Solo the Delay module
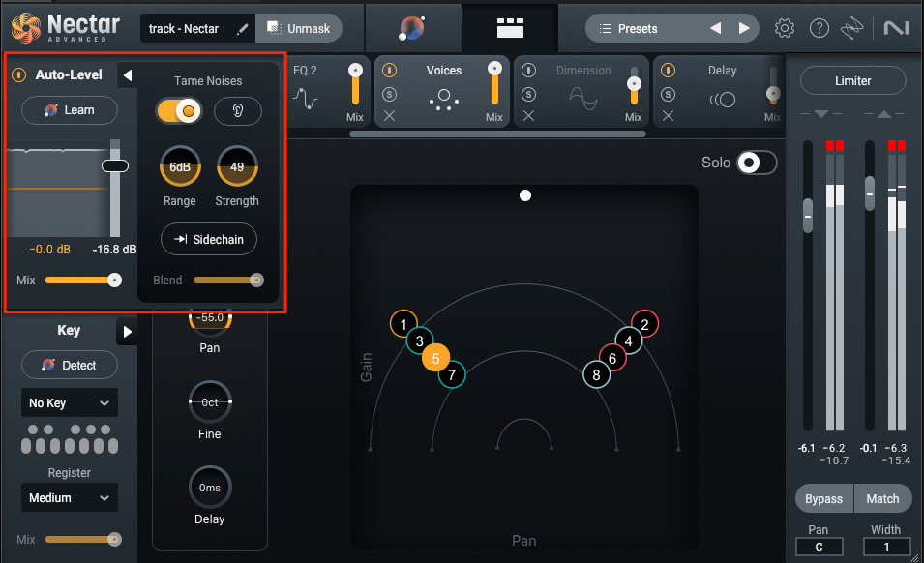 668,94
